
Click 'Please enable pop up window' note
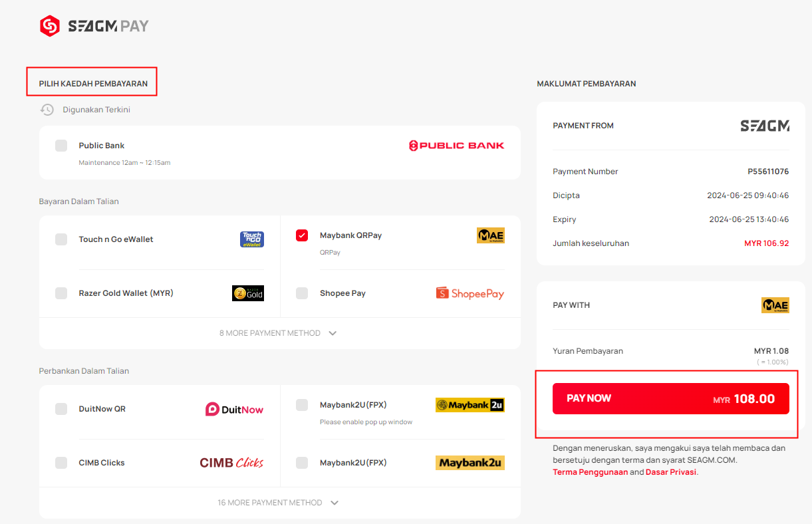point(366,422)
